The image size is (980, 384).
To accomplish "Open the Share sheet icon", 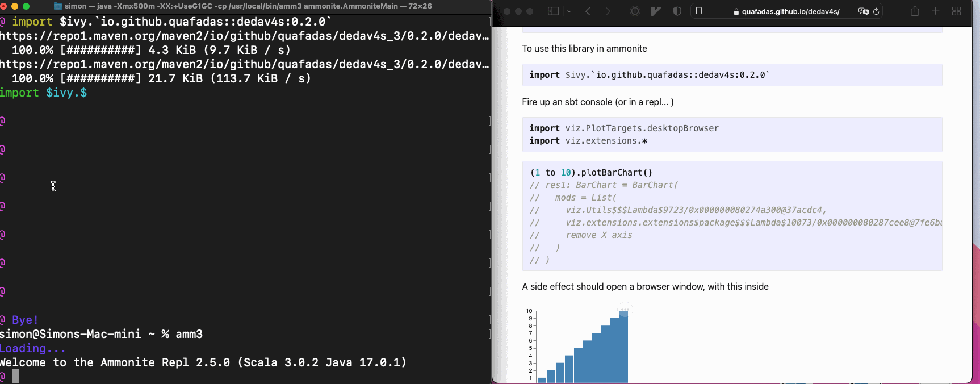I will 915,11.
